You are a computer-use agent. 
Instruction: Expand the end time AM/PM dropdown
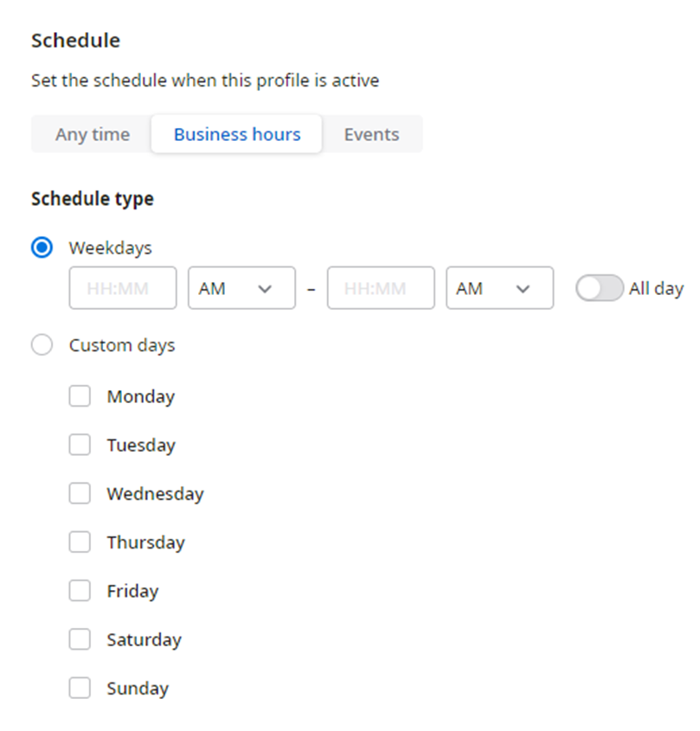[500, 288]
